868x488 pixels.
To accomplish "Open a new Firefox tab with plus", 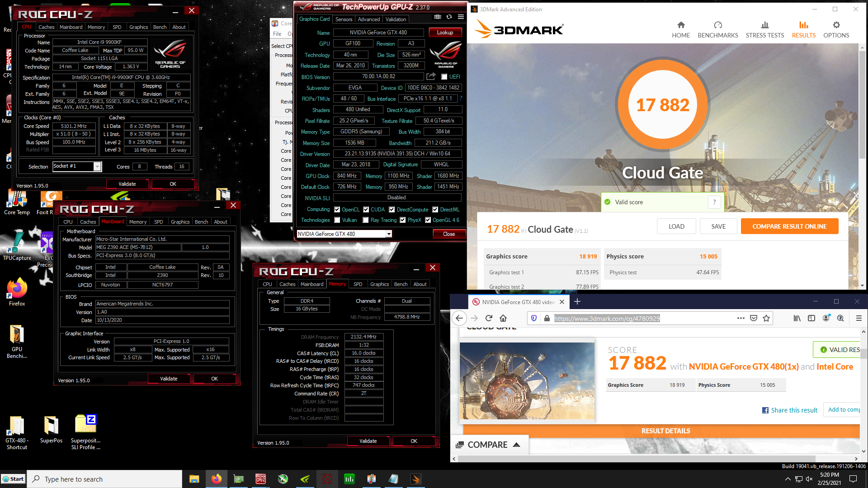I will tap(577, 301).
